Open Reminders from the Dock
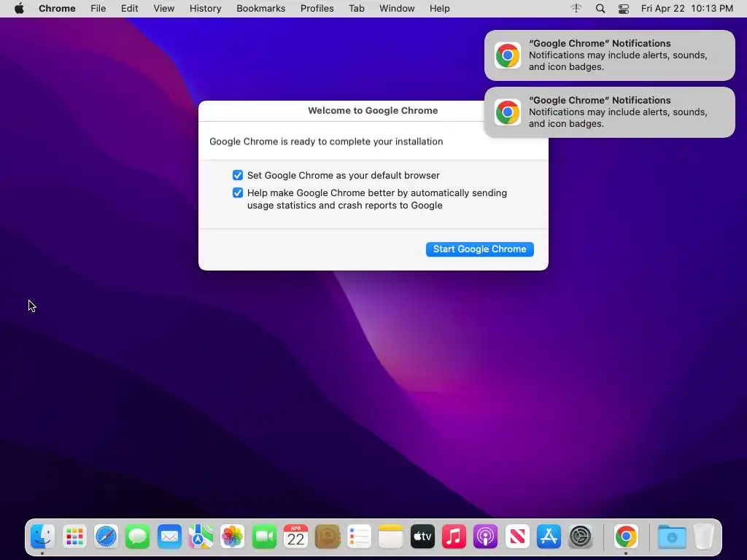The width and height of the screenshot is (747, 560). (359, 537)
